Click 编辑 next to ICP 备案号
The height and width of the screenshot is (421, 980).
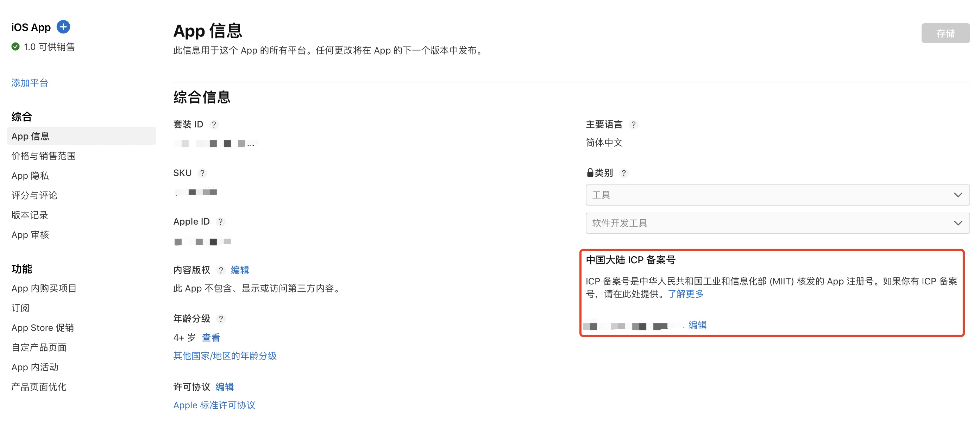pos(697,325)
